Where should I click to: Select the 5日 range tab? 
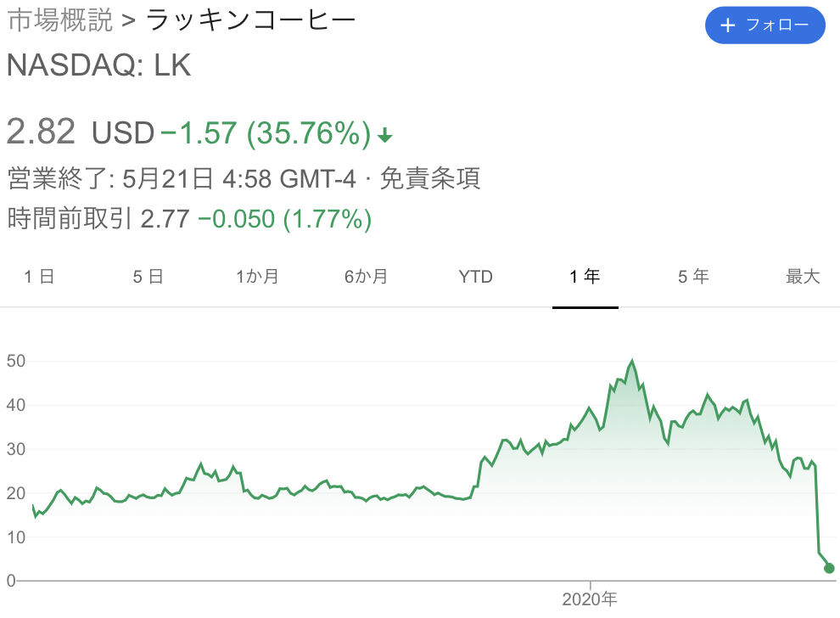pyautogui.click(x=148, y=277)
